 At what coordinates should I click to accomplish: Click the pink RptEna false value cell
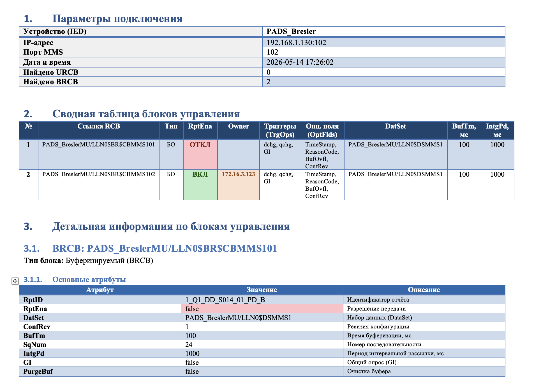coord(262,309)
